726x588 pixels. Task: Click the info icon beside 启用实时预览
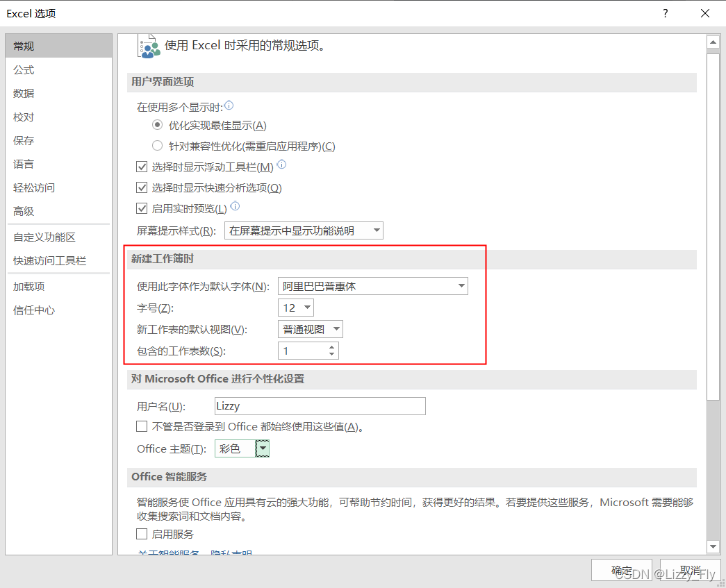pos(237,207)
